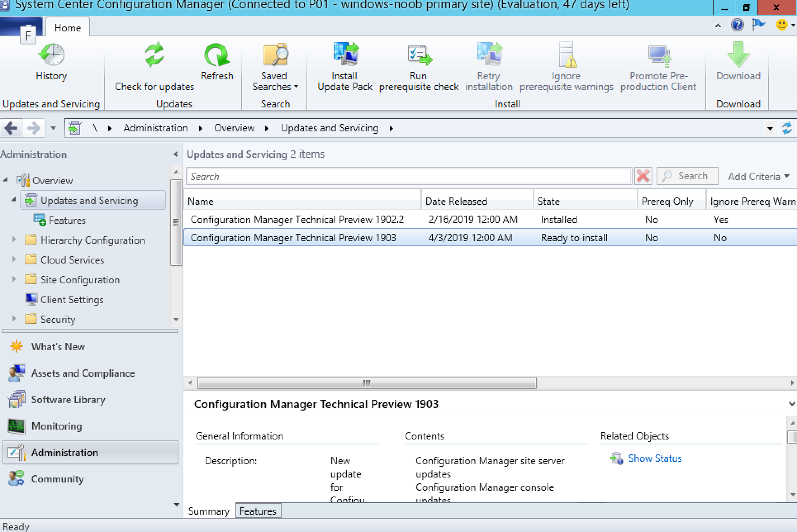The width and height of the screenshot is (797, 532).
Task: Click the address bar refresh icon
Action: click(x=787, y=128)
